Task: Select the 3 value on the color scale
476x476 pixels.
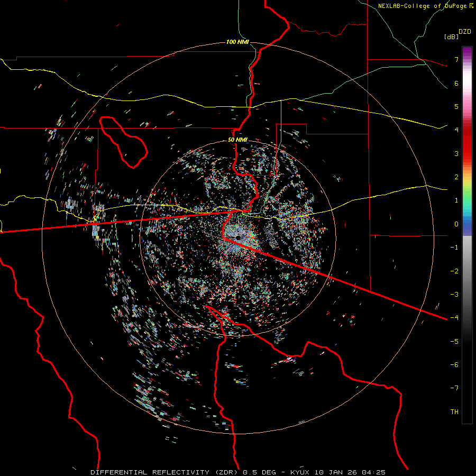Action: (x=456, y=153)
